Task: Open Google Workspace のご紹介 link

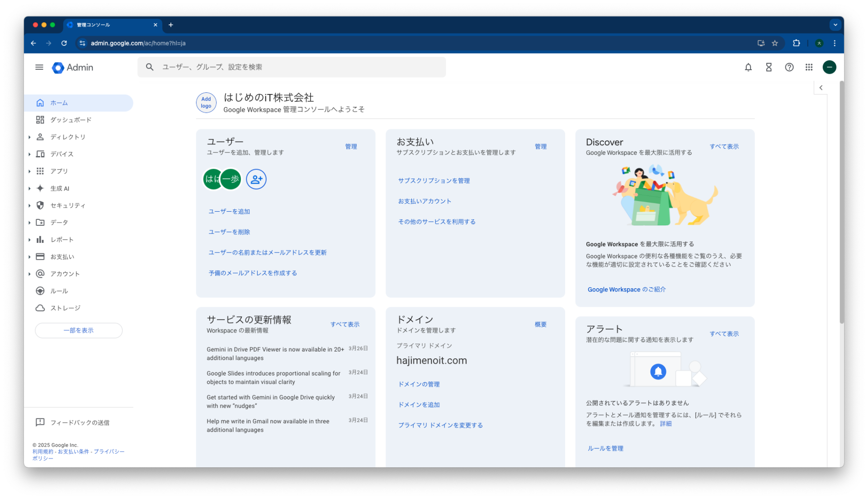Action: [x=627, y=290]
